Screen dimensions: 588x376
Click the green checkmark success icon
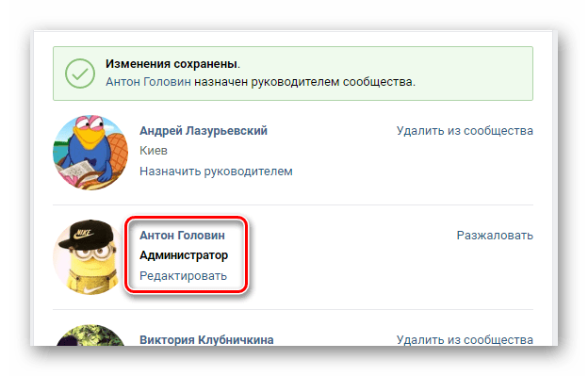pos(80,74)
